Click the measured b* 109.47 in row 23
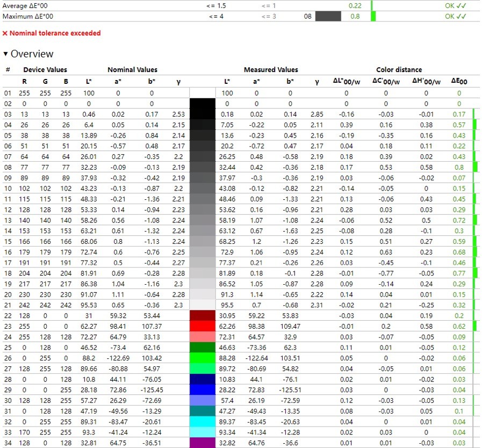Image resolution: width=482 pixels, height=448 pixels. click(x=290, y=326)
